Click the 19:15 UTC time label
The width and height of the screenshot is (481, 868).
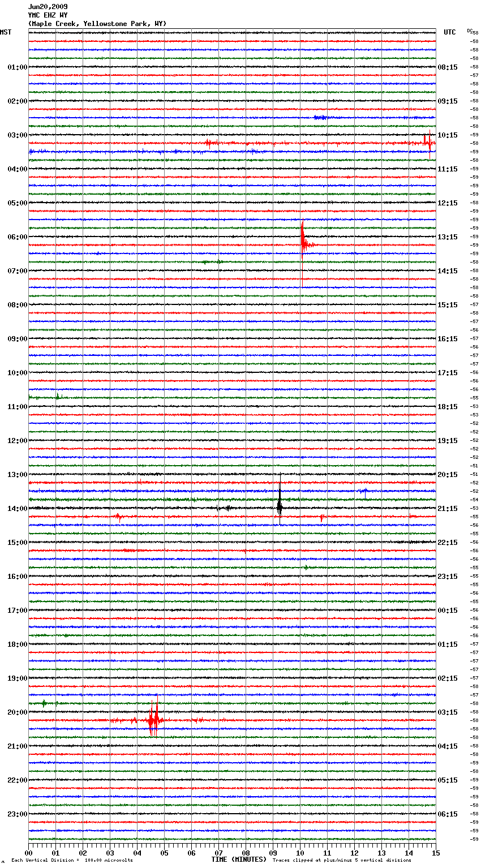pyautogui.click(x=448, y=441)
